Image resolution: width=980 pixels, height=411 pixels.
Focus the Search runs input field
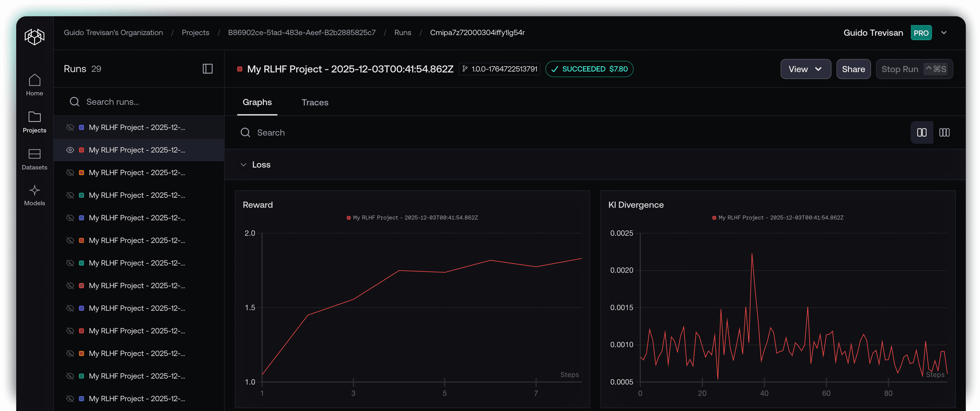click(144, 102)
